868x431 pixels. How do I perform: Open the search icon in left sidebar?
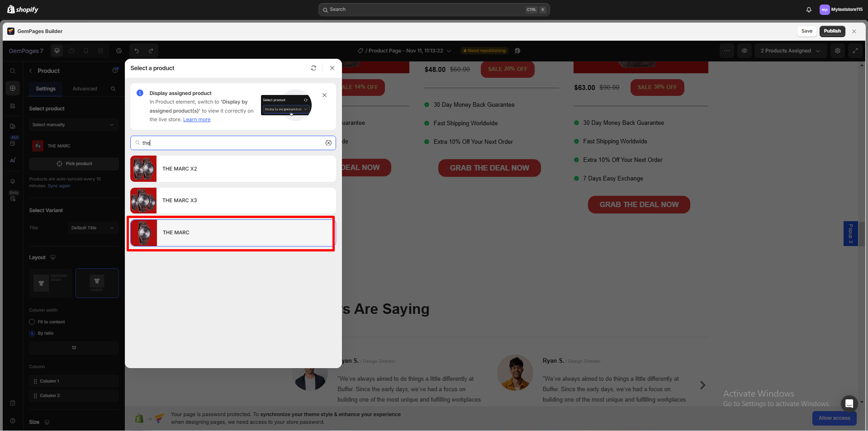[x=13, y=71]
